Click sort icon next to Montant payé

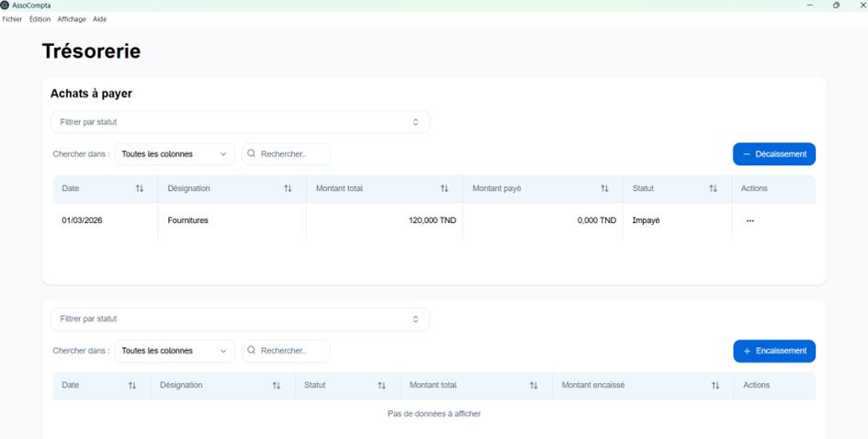point(604,189)
